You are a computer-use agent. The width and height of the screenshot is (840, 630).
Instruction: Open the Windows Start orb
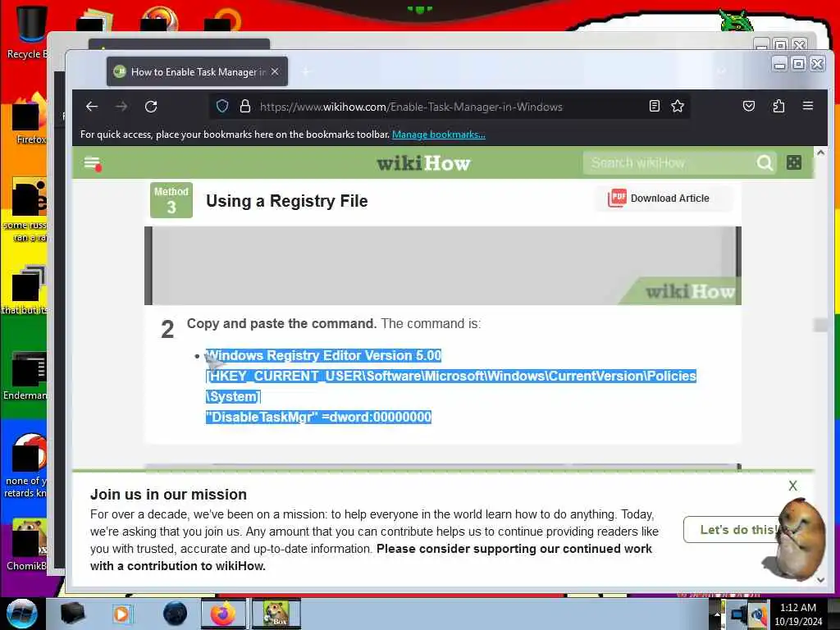point(22,614)
